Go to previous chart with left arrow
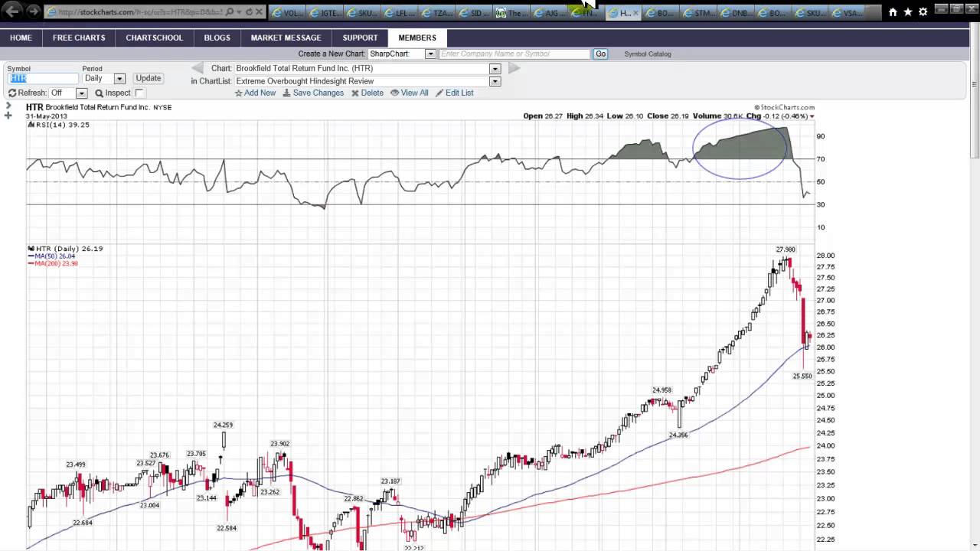 [x=198, y=68]
